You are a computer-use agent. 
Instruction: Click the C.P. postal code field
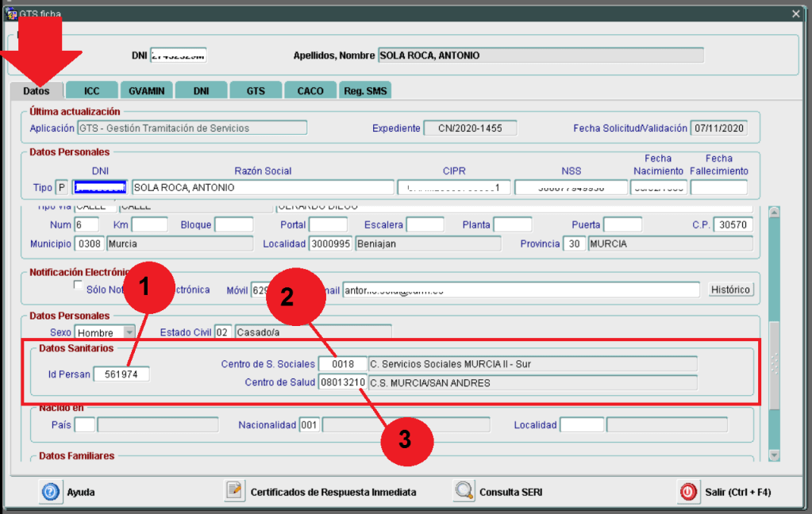click(732, 224)
